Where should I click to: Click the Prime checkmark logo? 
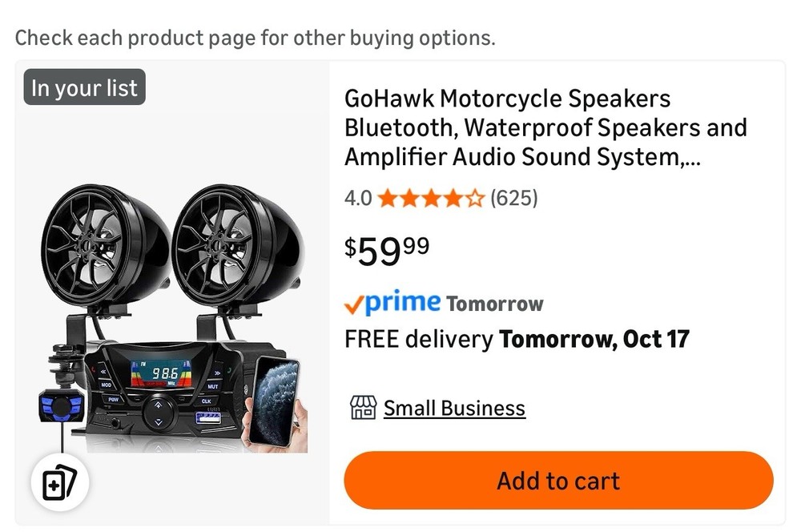tap(353, 303)
